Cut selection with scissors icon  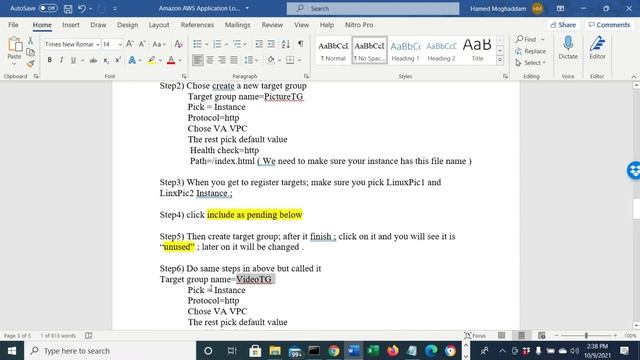[30, 40]
